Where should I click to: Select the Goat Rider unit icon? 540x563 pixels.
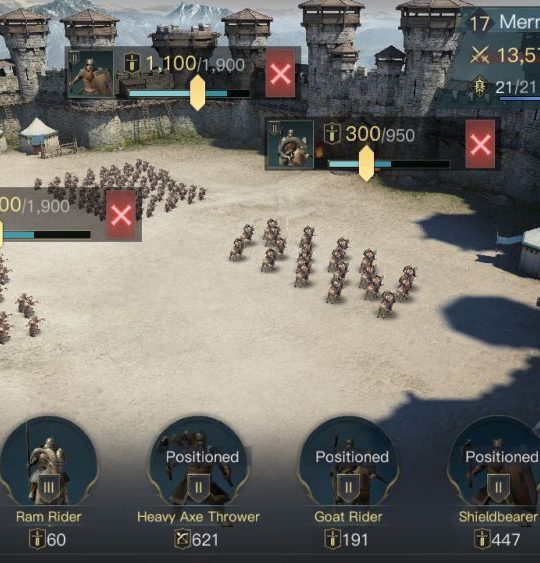pyautogui.click(x=348, y=462)
